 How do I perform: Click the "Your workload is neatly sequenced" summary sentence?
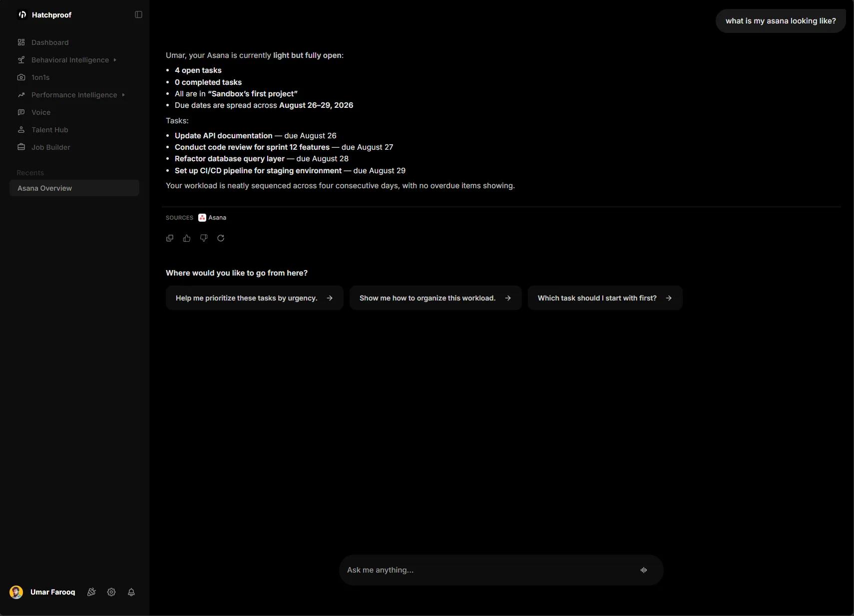(x=340, y=186)
